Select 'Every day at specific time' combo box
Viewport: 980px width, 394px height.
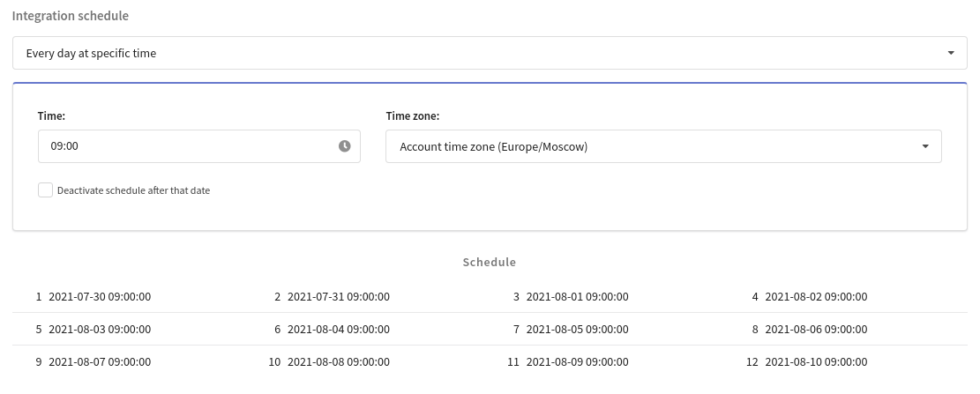(490, 53)
